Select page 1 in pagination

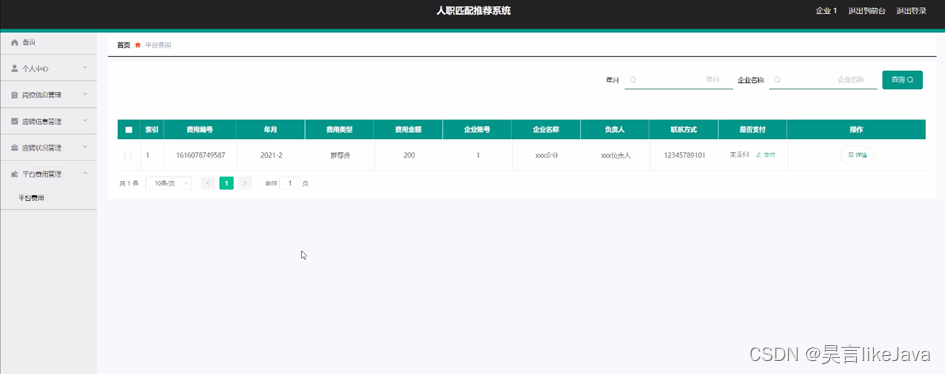tap(227, 183)
